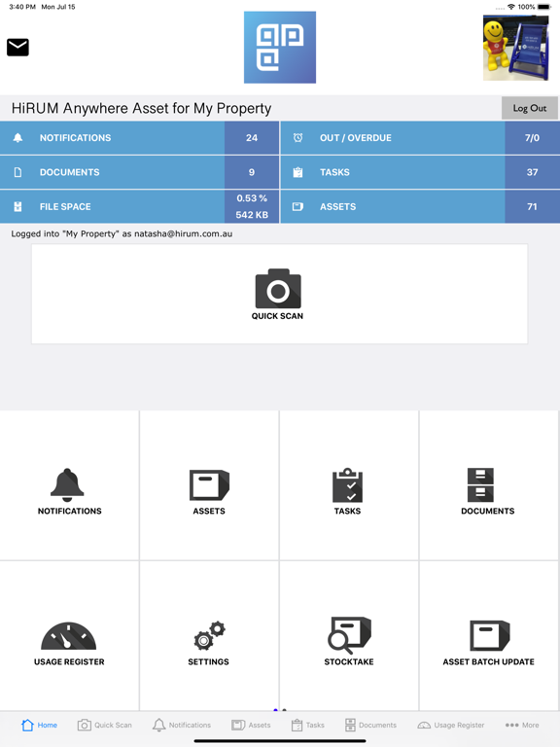This screenshot has height=747, width=560.
Task: Click the box icon in Assets stat row
Action: click(x=297, y=206)
